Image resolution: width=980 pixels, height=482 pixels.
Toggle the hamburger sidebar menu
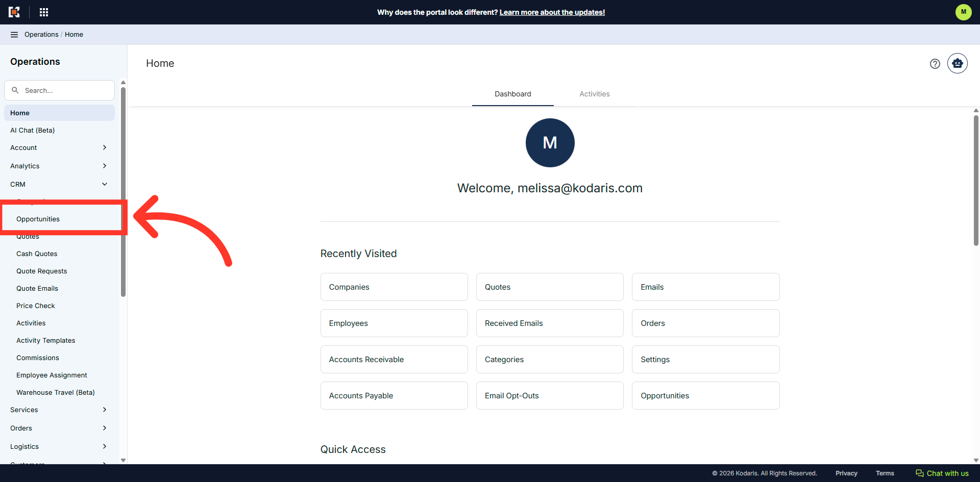14,35
